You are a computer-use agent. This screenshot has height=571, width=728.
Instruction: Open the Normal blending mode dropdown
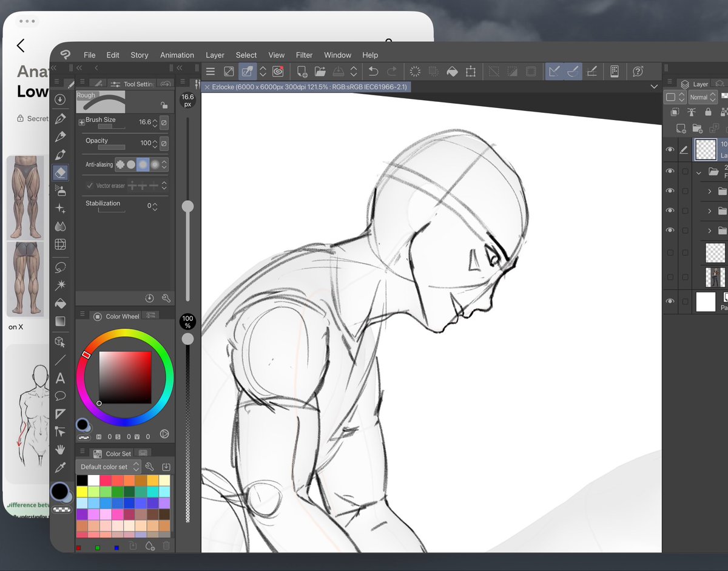point(703,97)
